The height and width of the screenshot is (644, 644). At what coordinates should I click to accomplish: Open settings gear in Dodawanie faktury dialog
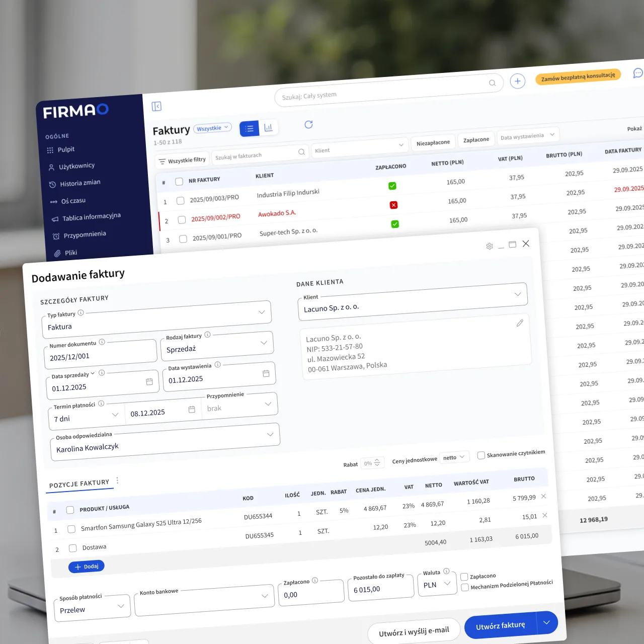click(x=490, y=246)
